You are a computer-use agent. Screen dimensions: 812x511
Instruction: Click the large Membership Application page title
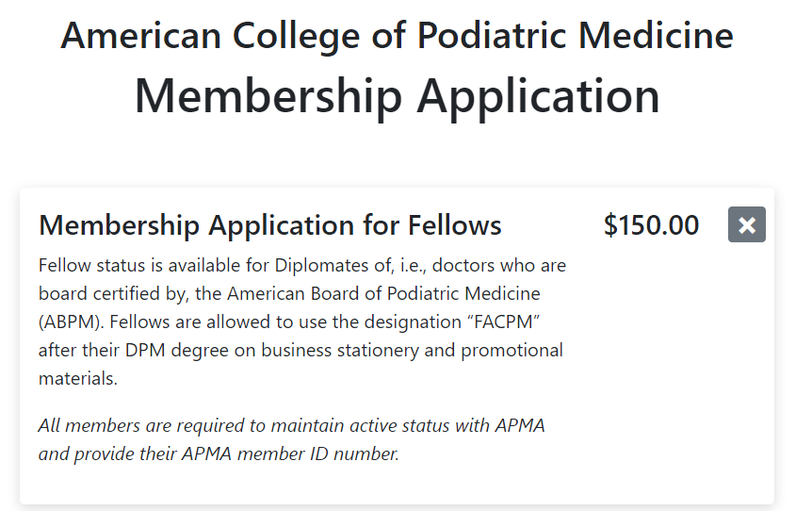coord(397,95)
